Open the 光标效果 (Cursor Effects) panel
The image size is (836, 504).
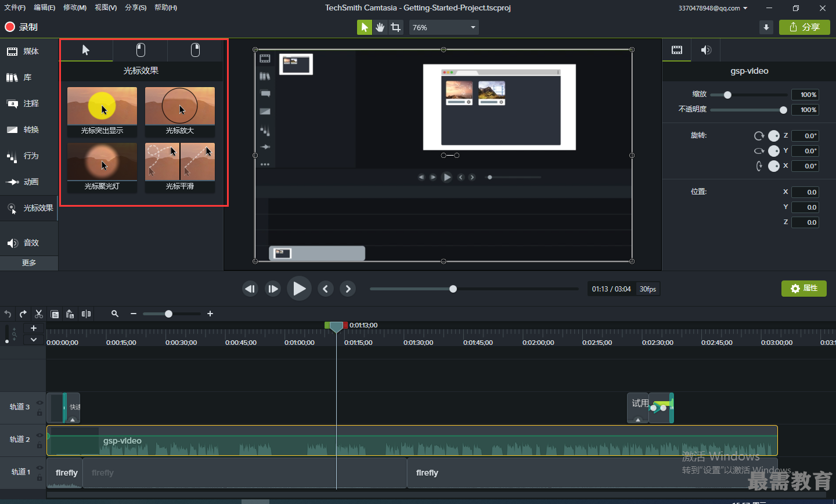[29, 208]
